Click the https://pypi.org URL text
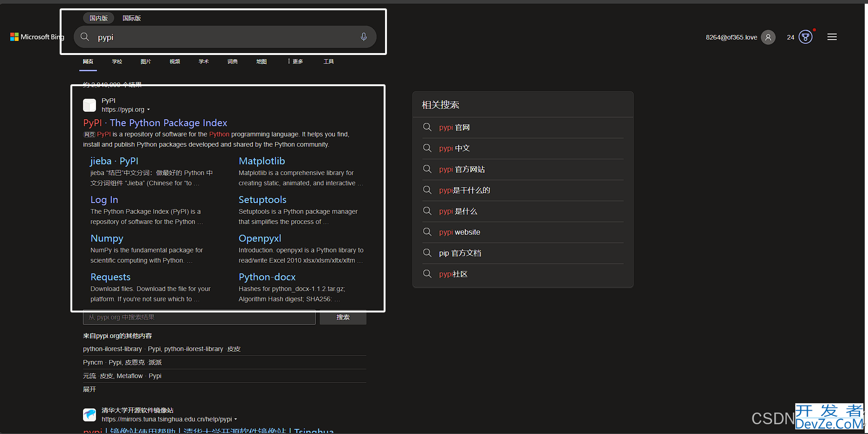 pyautogui.click(x=123, y=110)
